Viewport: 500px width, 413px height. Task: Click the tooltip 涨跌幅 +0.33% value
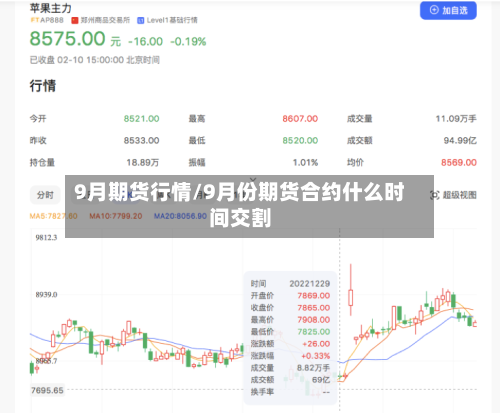[315, 356]
